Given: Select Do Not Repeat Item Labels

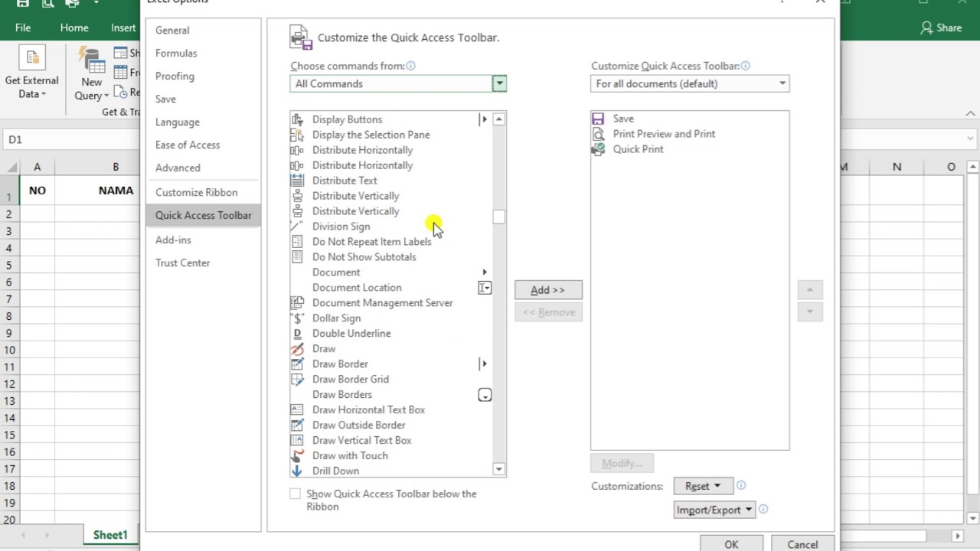Looking at the screenshot, I should click(x=390, y=242).
